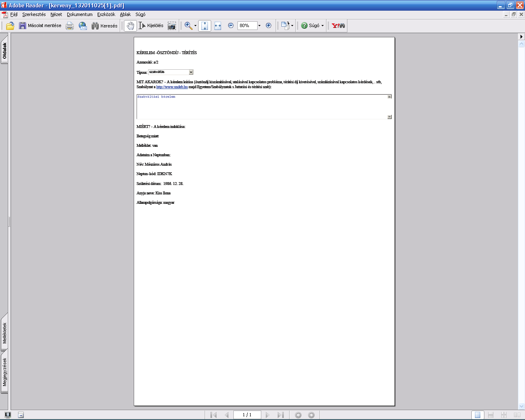Click the e-mail icon in the toolbar
This screenshot has width=525, height=420.
click(x=83, y=26)
